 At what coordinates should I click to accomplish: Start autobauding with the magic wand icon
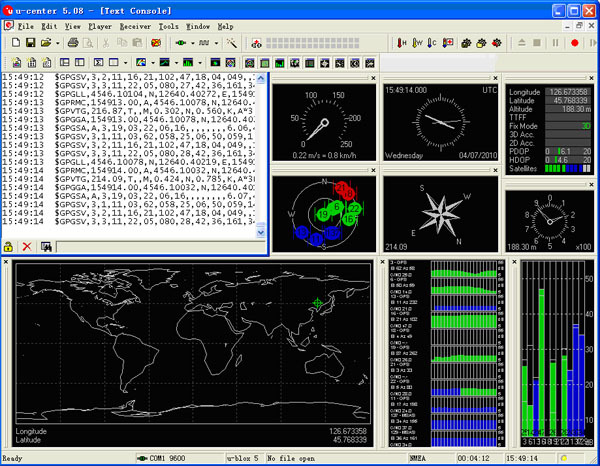click(x=232, y=43)
